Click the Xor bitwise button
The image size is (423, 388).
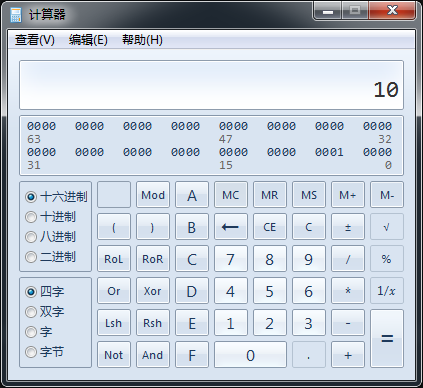(x=153, y=291)
